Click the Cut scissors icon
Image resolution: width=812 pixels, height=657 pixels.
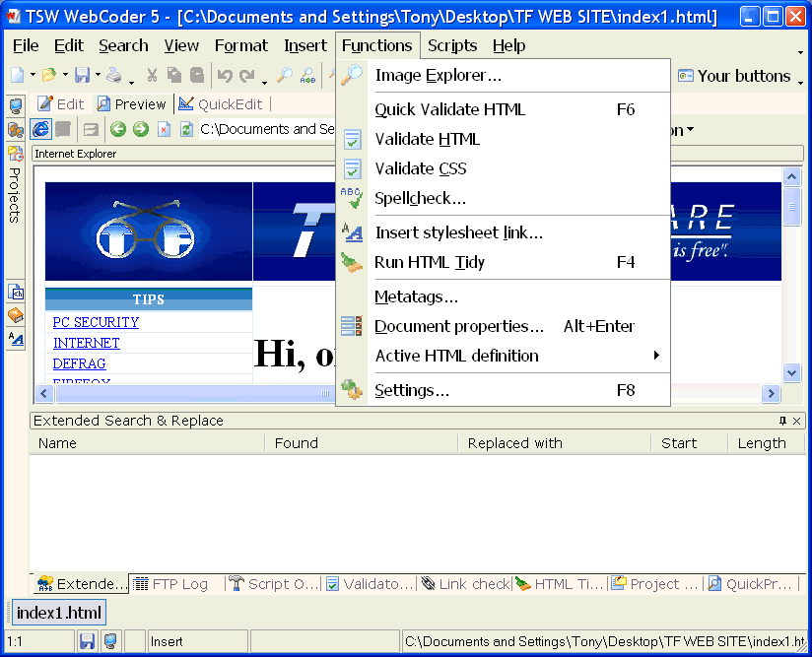(152, 76)
